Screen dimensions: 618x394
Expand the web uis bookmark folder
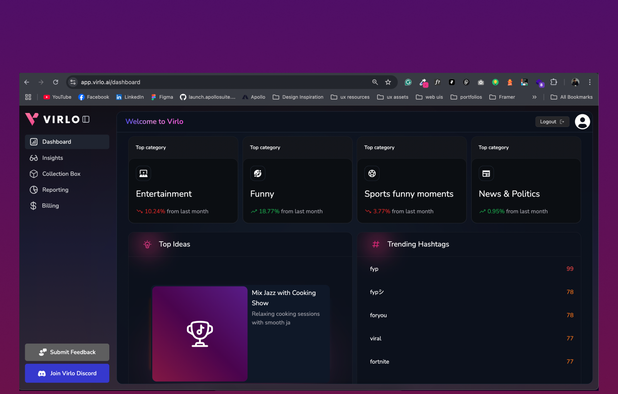(x=429, y=97)
